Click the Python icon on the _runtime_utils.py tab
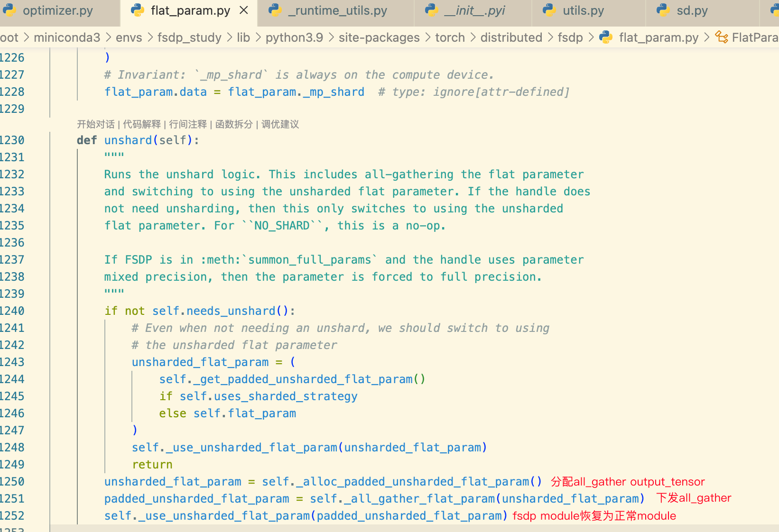The height and width of the screenshot is (532, 779). pyautogui.click(x=274, y=10)
